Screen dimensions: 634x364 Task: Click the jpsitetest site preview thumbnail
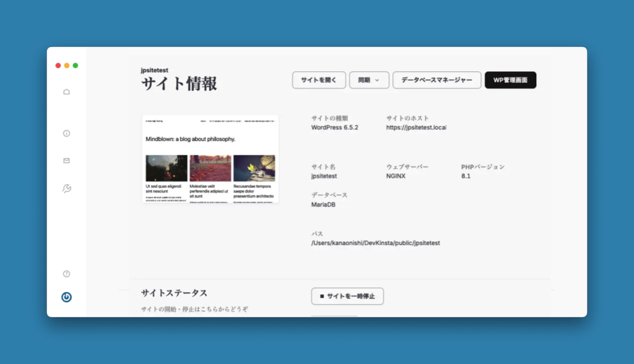(211, 158)
